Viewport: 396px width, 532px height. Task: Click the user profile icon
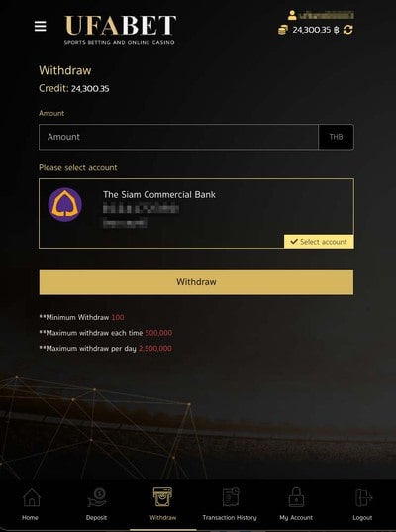click(x=292, y=15)
